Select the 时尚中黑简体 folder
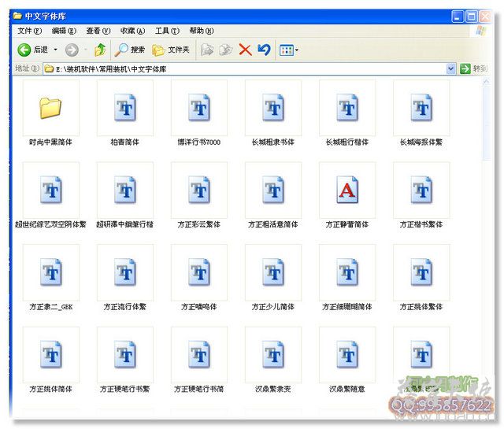504x429 pixels. [x=50, y=113]
